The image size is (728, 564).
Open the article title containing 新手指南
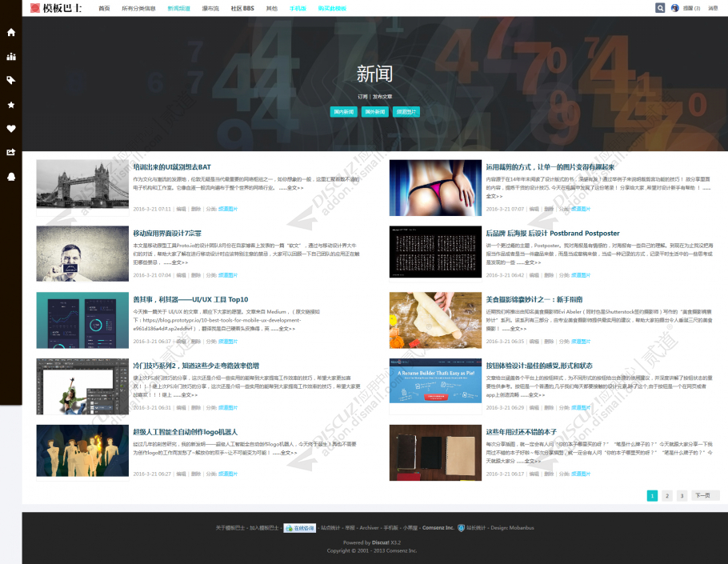tap(534, 299)
